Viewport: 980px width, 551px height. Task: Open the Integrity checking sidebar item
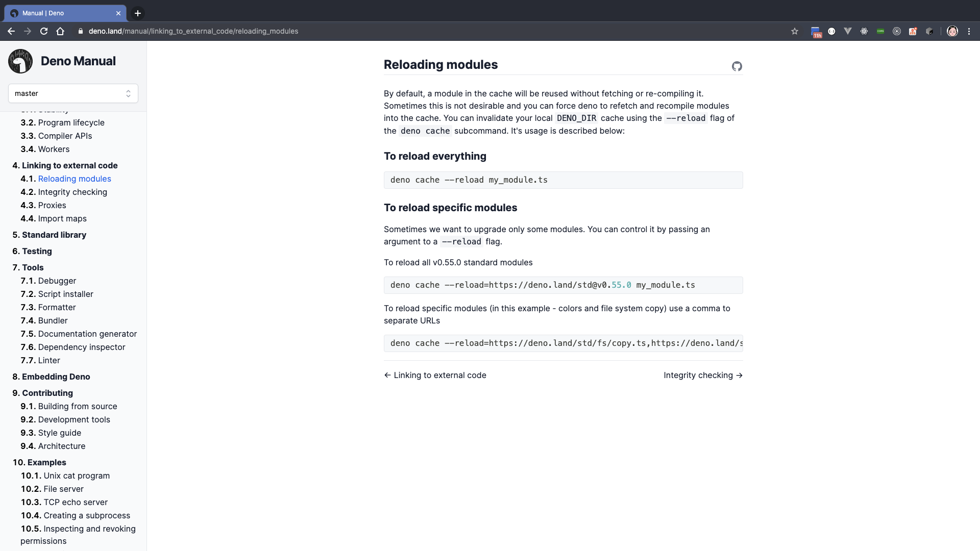[x=72, y=192]
